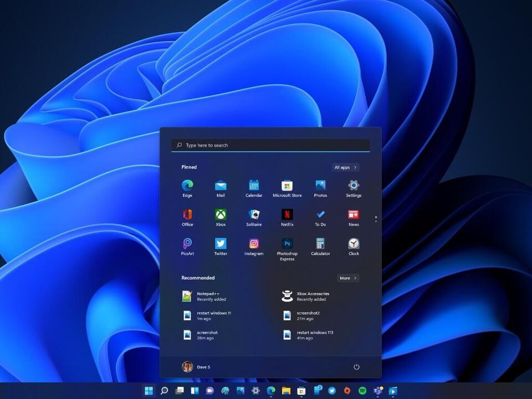Show more recommended items
The image size is (532, 399).
[x=348, y=278]
